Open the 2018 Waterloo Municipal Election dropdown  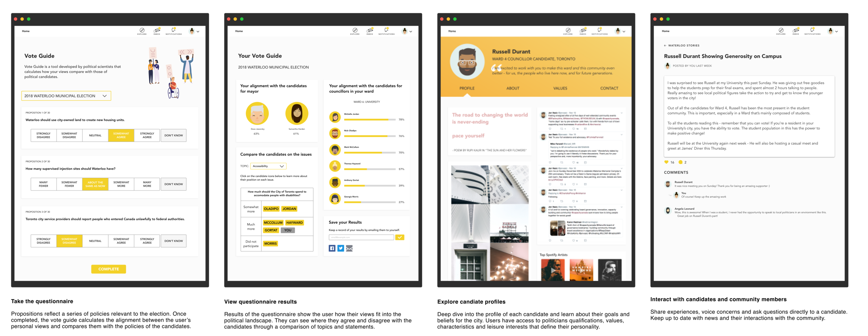click(x=66, y=96)
